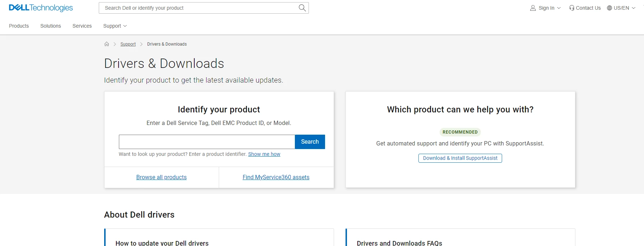Click the magnifier icon in the top search bar
The image size is (644, 246).
[302, 8]
